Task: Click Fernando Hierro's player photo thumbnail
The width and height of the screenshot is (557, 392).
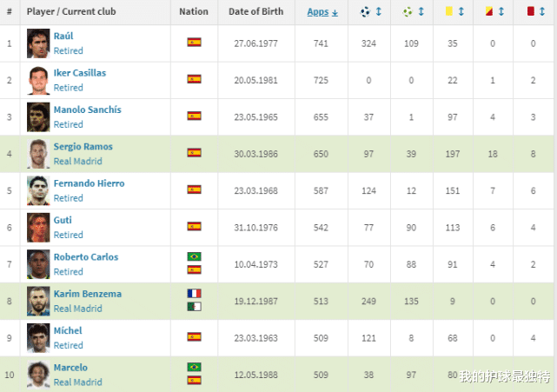Action: (37, 190)
